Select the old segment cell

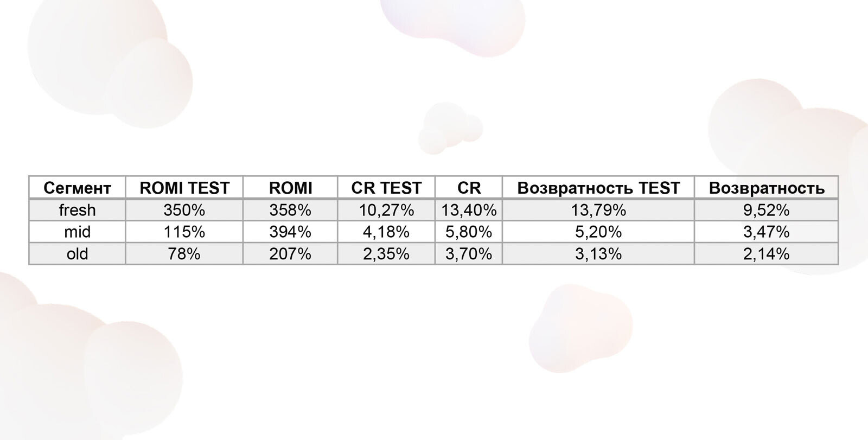click(x=77, y=253)
